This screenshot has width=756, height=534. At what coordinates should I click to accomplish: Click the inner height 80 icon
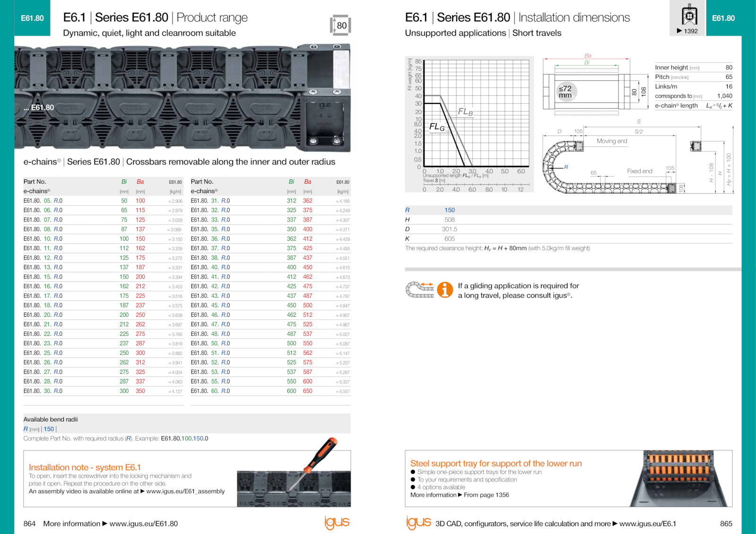(341, 25)
